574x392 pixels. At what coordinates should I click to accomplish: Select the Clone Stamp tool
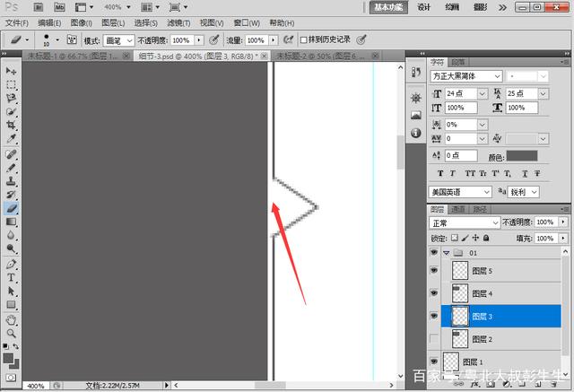(11, 181)
